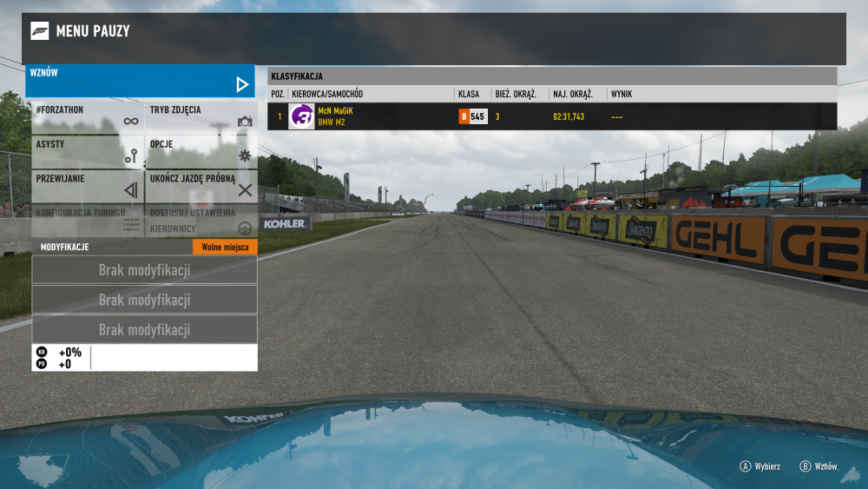
Task: Click the --- result value under Wynik
Action: pyautogui.click(x=616, y=117)
